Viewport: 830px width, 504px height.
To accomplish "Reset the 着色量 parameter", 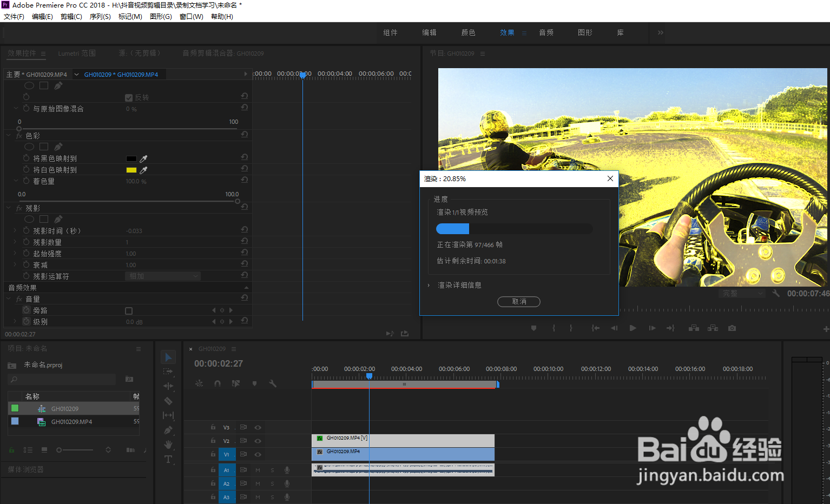I will [245, 180].
